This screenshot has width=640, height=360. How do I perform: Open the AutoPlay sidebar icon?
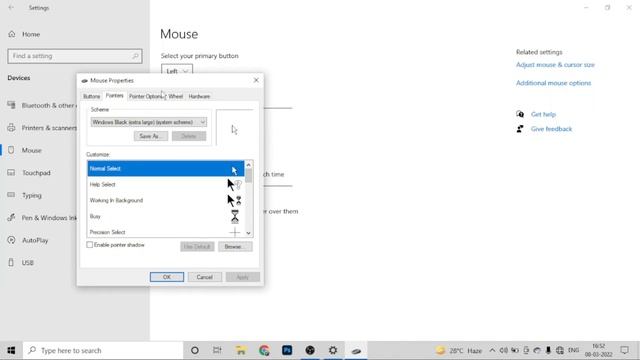point(11,240)
